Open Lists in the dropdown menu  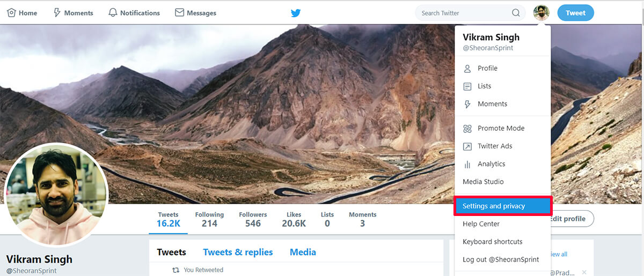[x=502, y=86]
